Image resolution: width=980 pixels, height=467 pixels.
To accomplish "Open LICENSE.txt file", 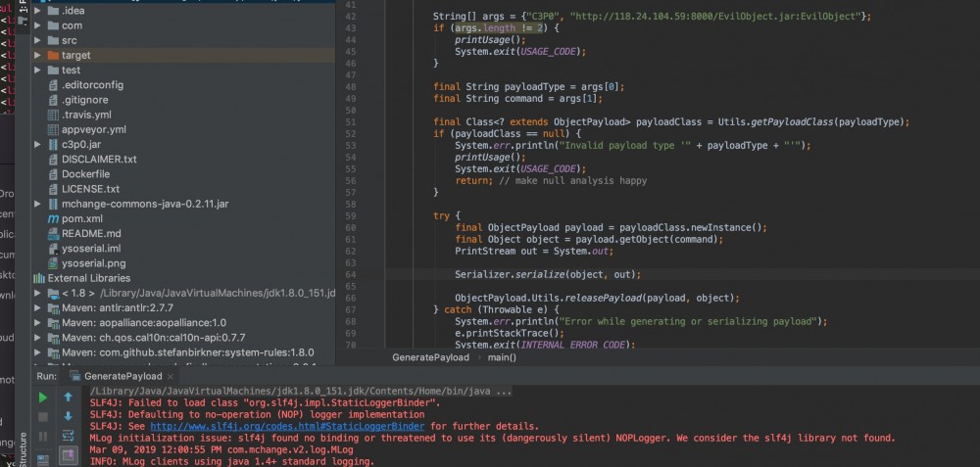I will pos(90,189).
